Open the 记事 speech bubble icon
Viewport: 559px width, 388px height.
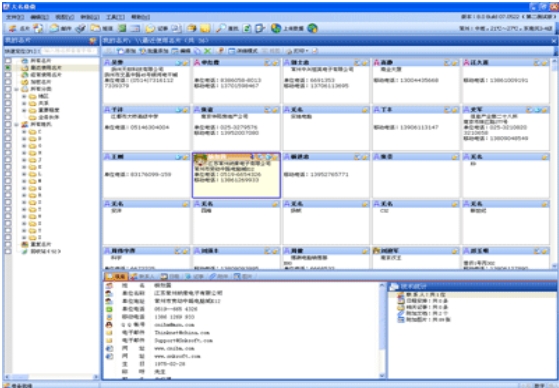click(x=150, y=29)
